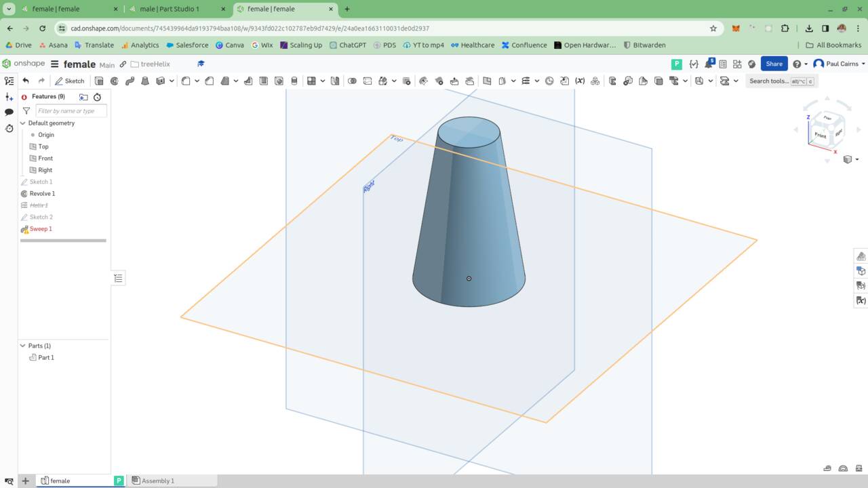Open the Help menu dropdown
868x488 pixels.
tap(800, 64)
